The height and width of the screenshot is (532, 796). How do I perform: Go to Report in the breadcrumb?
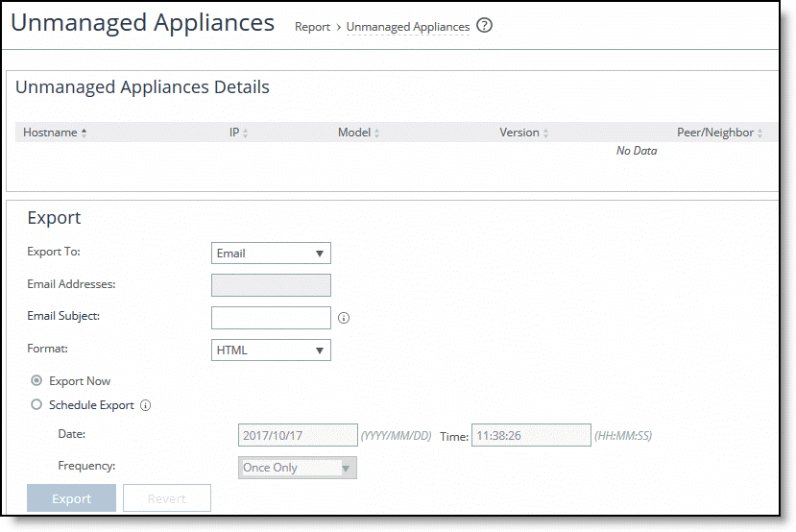pos(312,27)
